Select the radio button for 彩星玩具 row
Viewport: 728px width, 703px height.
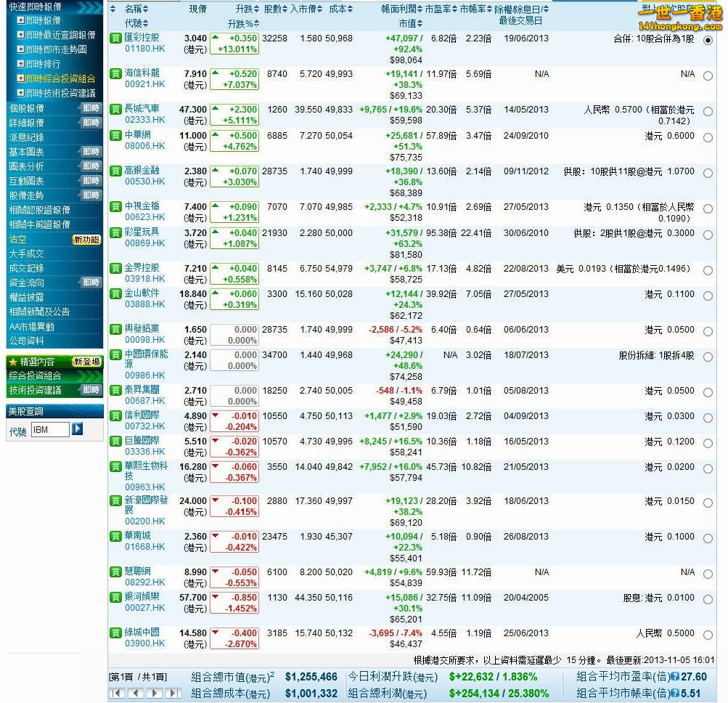point(708,235)
